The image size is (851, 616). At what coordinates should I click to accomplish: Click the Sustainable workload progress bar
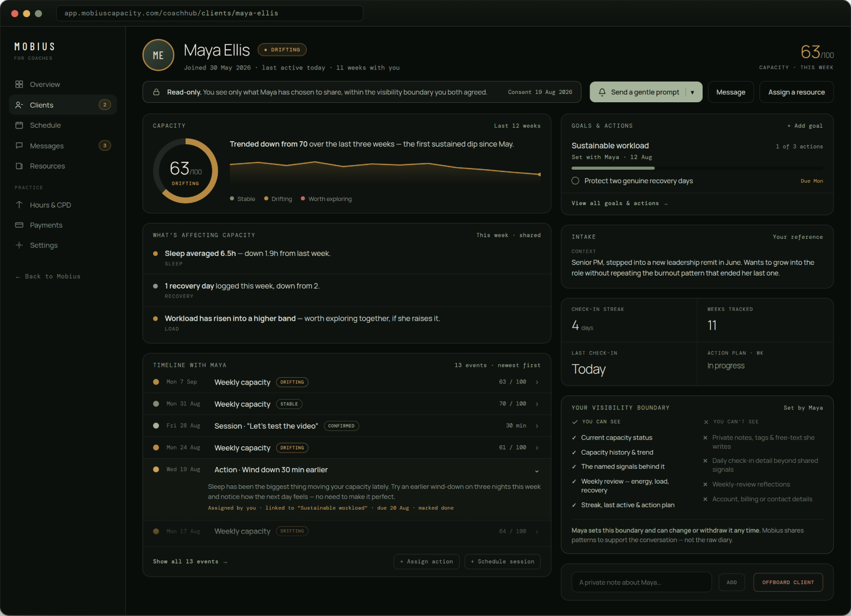tap(697, 168)
